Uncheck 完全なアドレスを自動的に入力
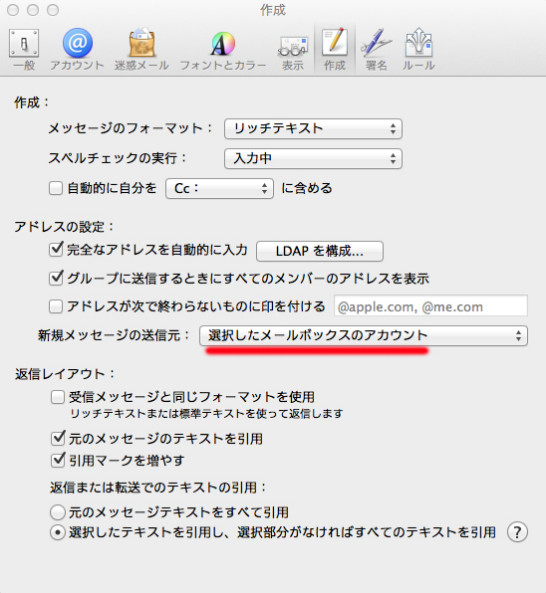This screenshot has width=546, height=593. pos(56,250)
